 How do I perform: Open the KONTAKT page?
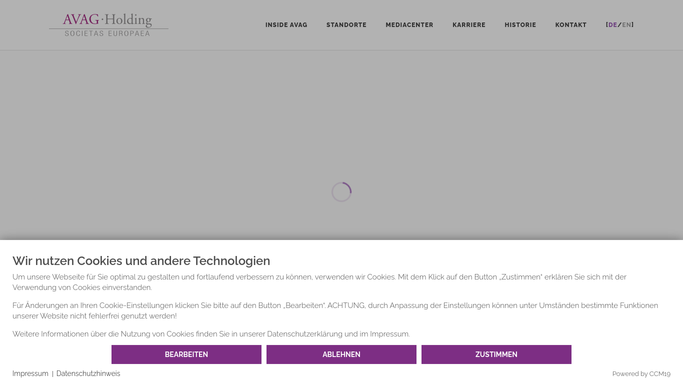(x=571, y=25)
